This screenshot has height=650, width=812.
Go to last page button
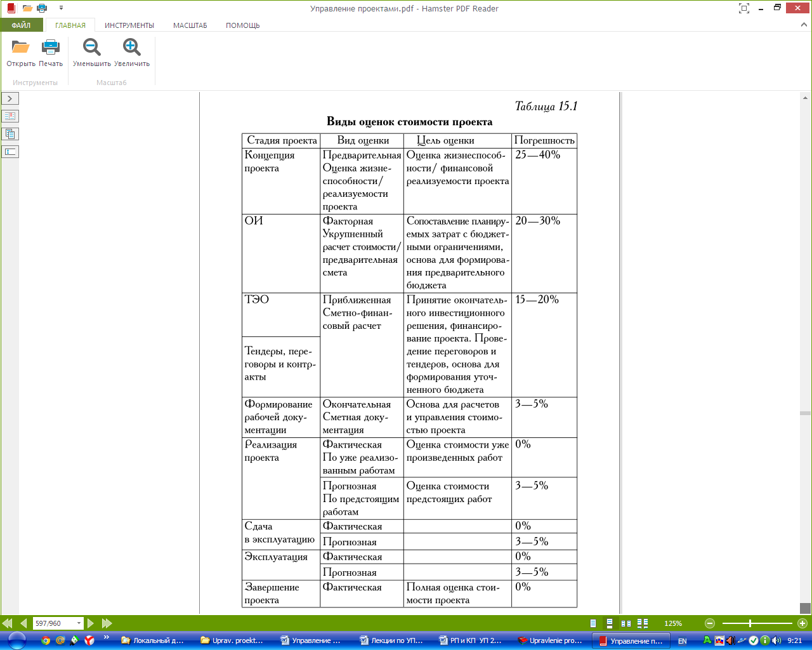pos(107,623)
